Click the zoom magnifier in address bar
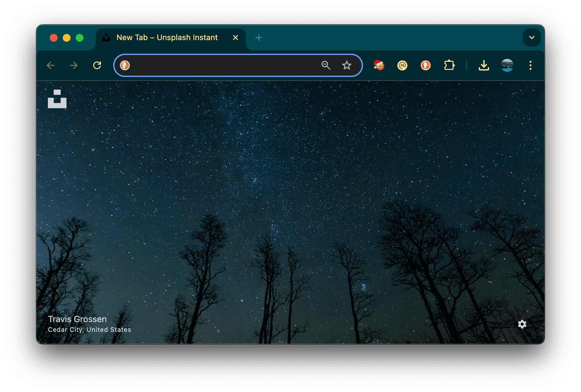Image resolution: width=581 pixels, height=392 pixels. pos(326,65)
